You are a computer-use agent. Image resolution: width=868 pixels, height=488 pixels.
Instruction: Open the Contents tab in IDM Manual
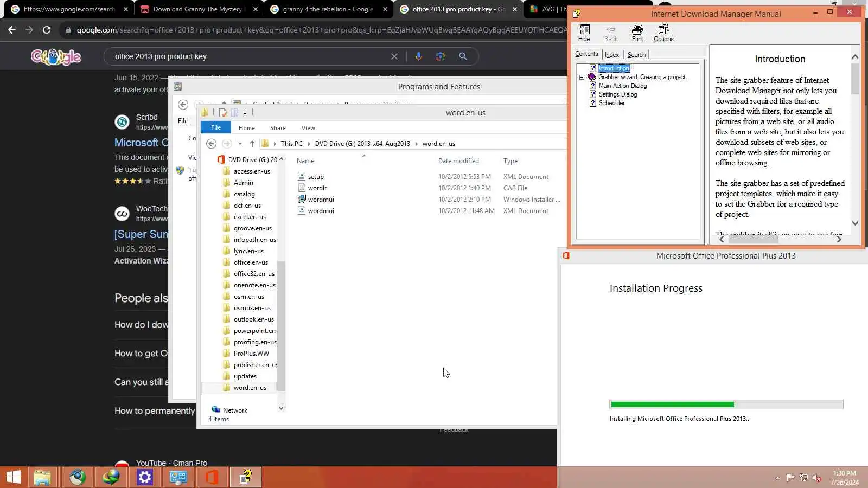point(586,54)
